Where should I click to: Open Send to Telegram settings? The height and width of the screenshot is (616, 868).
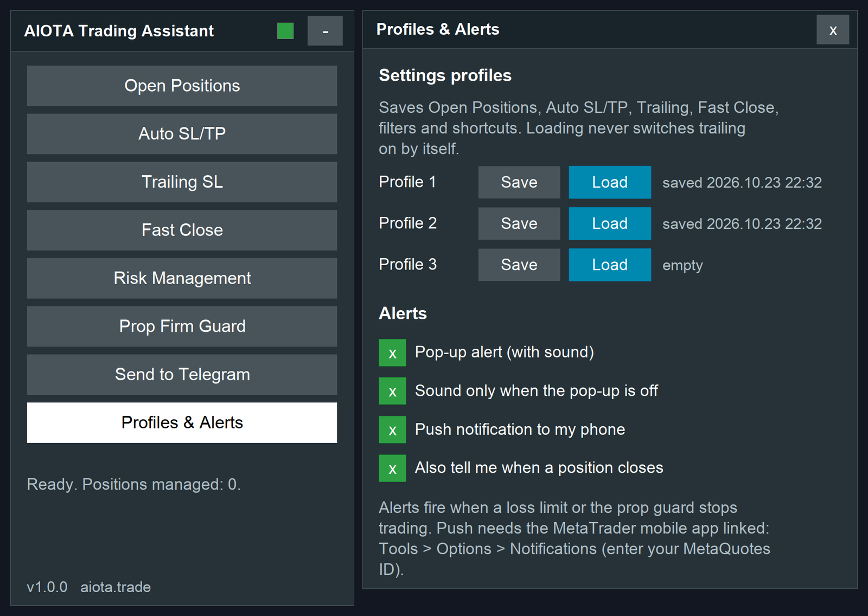click(182, 375)
